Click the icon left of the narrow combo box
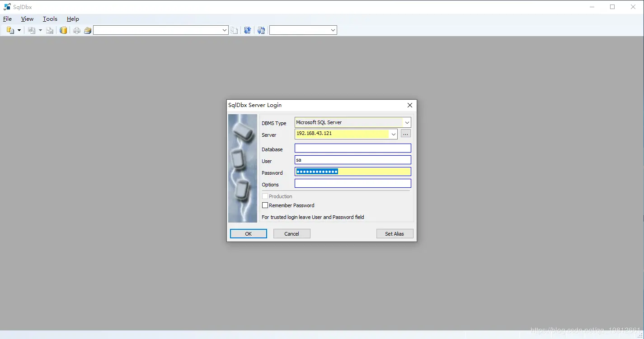Screen dimensions: 644x339 point(261,30)
